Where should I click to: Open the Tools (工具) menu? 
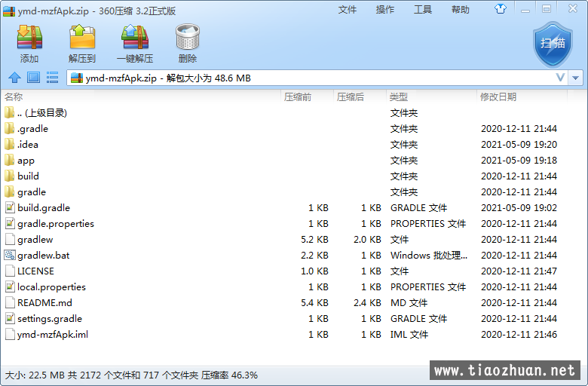tap(423, 10)
